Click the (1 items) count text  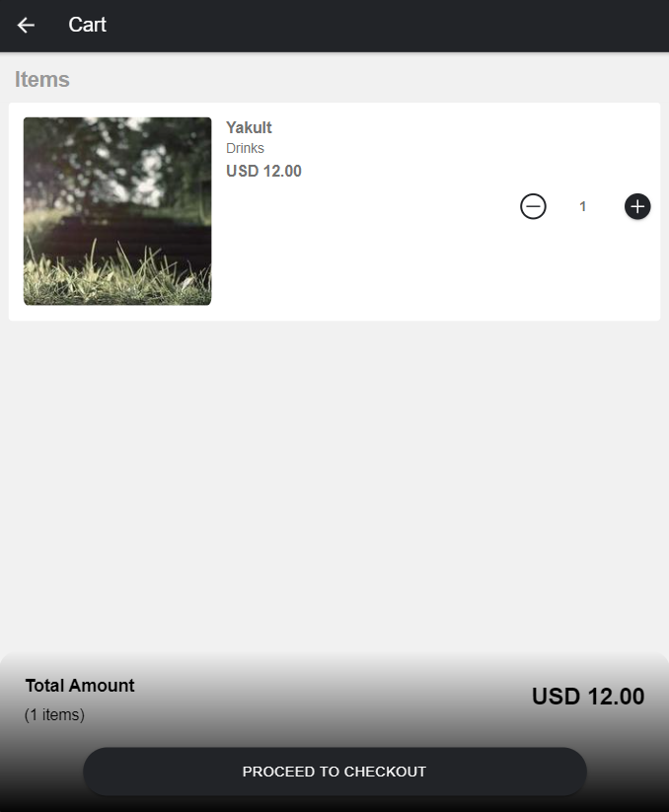tap(54, 715)
